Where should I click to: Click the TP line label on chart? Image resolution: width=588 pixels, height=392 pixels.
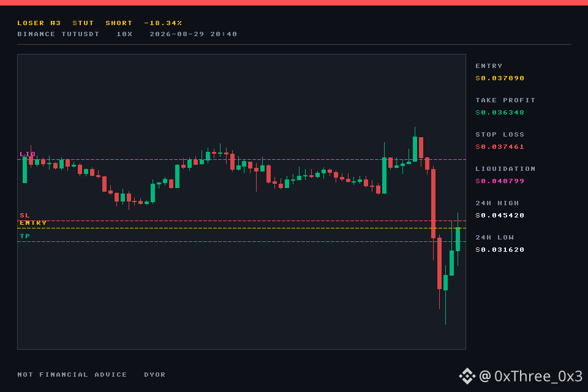24,236
